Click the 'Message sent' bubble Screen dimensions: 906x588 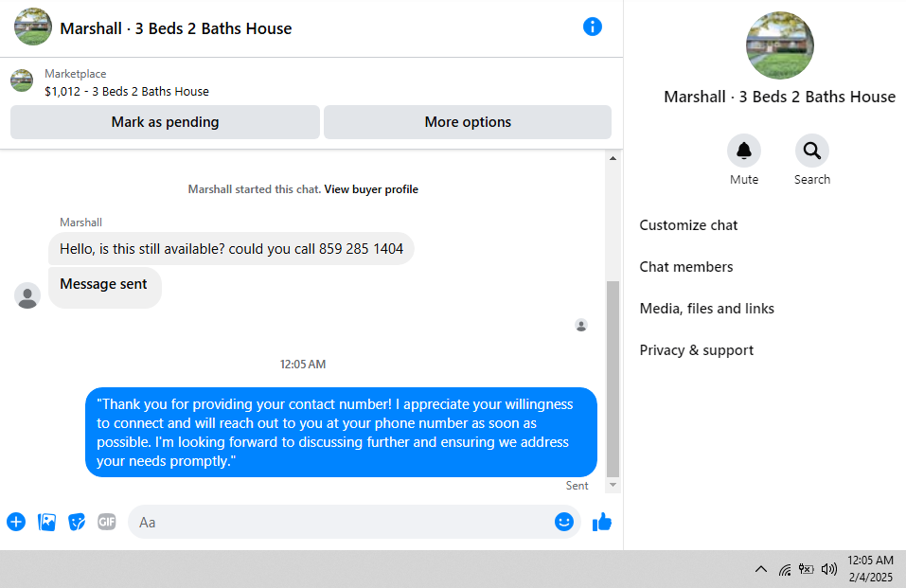[x=104, y=287]
